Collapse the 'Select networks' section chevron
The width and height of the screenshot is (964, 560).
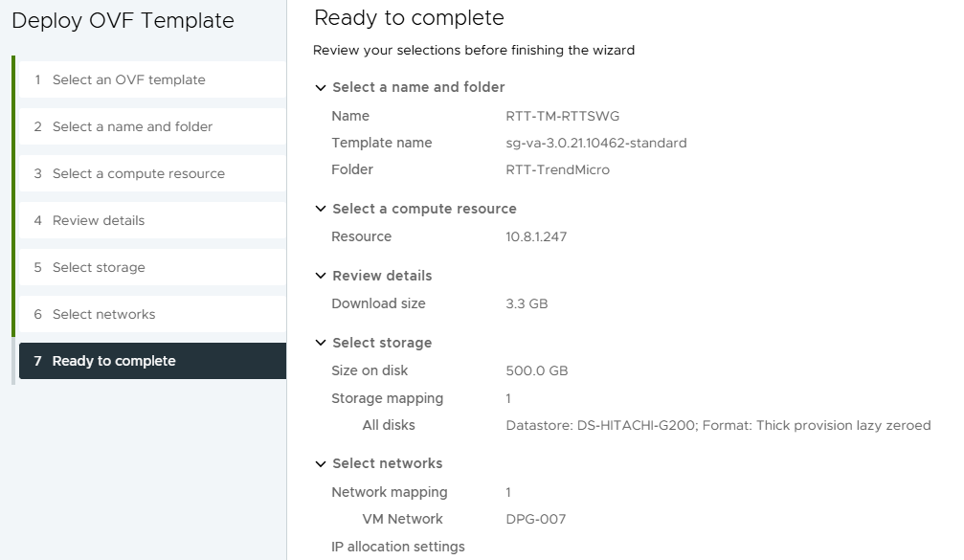click(x=321, y=463)
